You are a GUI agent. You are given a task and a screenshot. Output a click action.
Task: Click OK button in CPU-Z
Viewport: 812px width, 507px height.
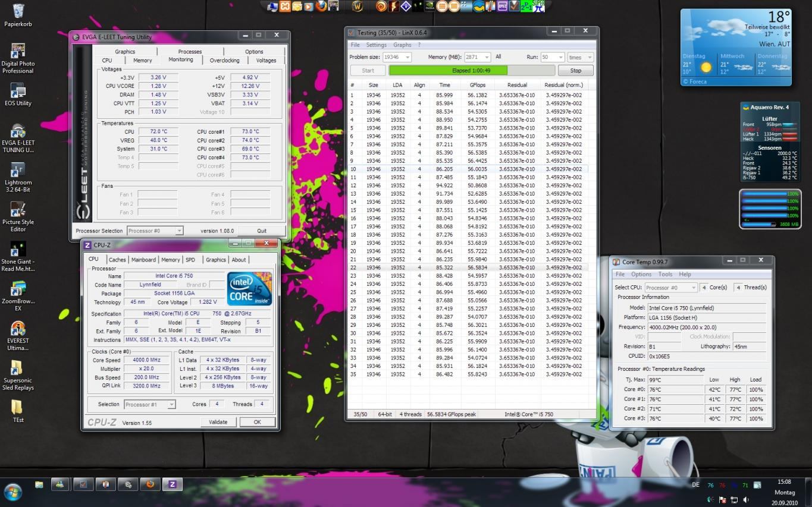[257, 422]
